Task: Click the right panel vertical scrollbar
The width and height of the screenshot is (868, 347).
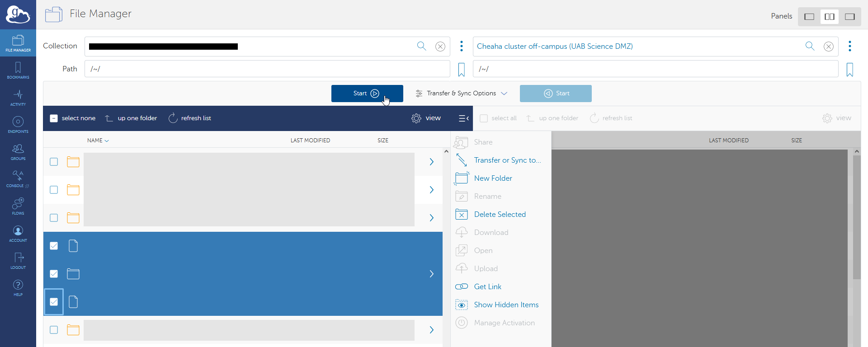Action: (856, 217)
